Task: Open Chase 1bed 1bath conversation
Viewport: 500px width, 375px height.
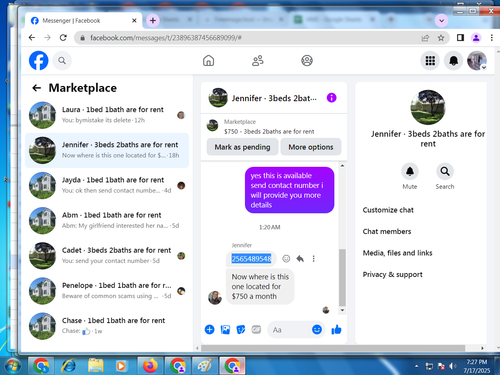Action: (x=107, y=326)
